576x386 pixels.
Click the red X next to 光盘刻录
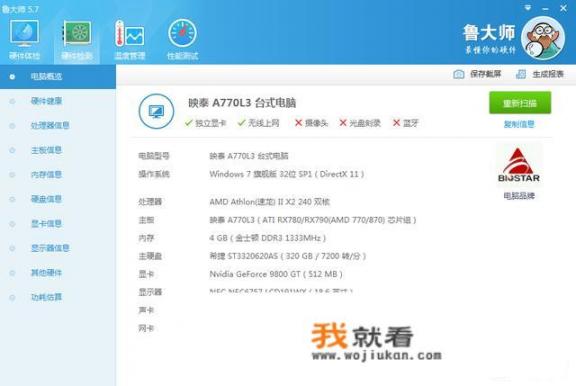click(x=343, y=123)
